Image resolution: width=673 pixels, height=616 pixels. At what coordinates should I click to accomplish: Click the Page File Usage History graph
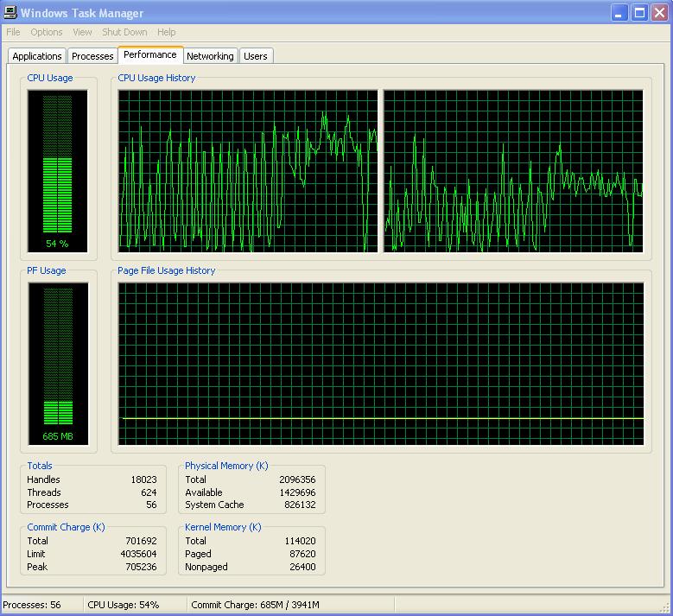(x=381, y=363)
